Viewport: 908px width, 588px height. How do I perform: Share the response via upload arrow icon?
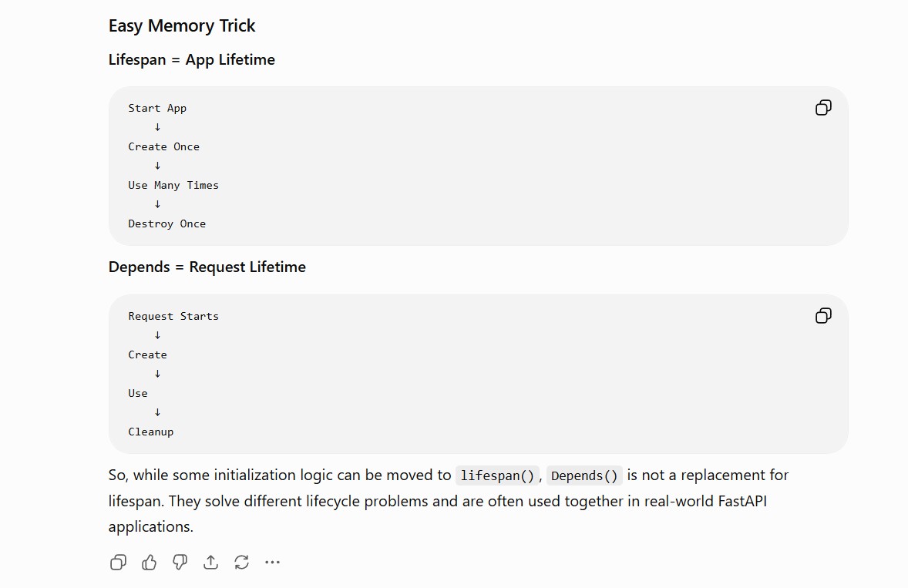point(210,562)
